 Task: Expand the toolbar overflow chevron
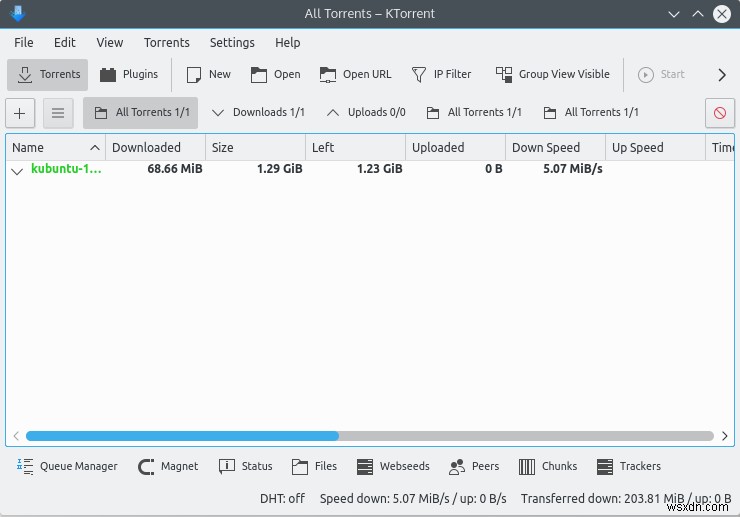point(722,75)
